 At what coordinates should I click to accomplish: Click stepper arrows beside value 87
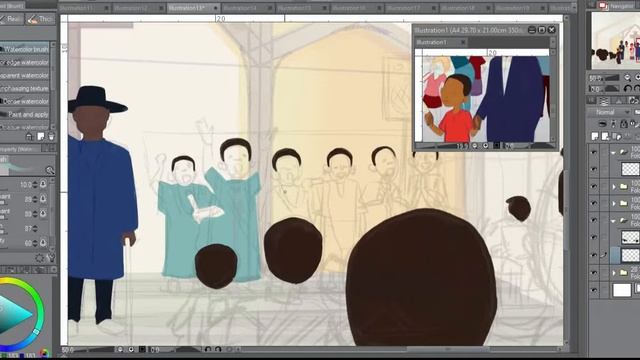pyautogui.click(x=35, y=228)
